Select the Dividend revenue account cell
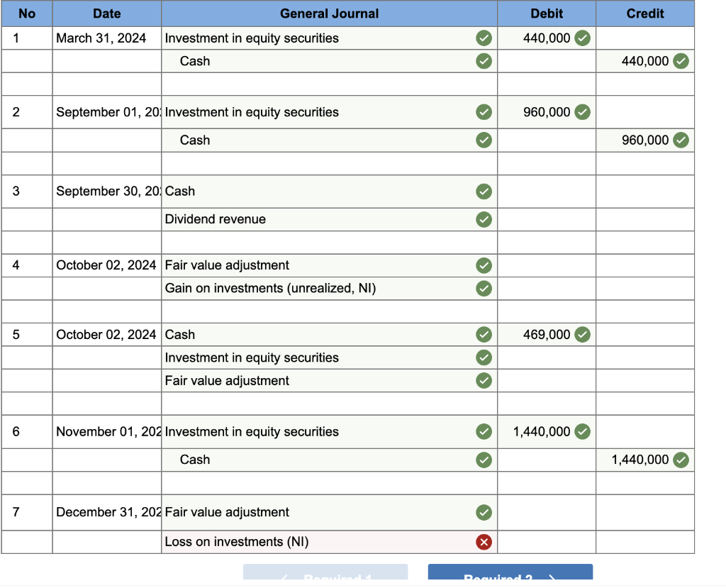726x588 pixels. [329, 219]
